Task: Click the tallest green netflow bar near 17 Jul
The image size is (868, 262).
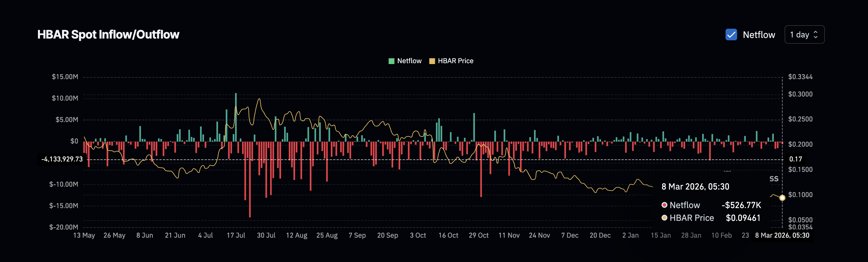Action: (x=236, y=118)
